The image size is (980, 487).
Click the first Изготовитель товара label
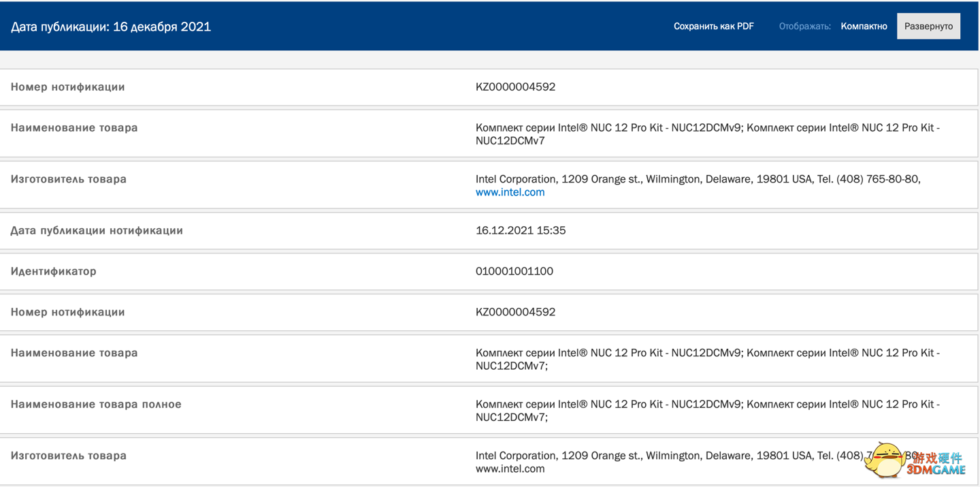coord(68,179)
